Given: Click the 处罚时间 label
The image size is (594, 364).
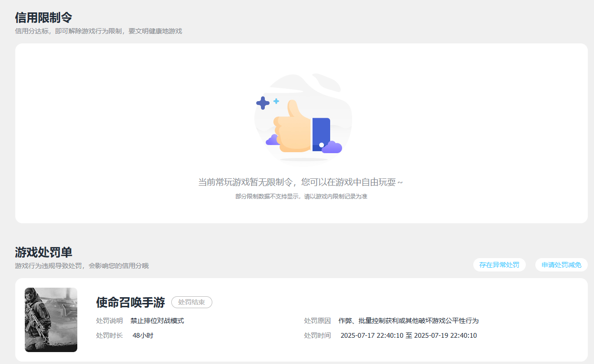Looking at the screenshot, I should coord(317,335).
